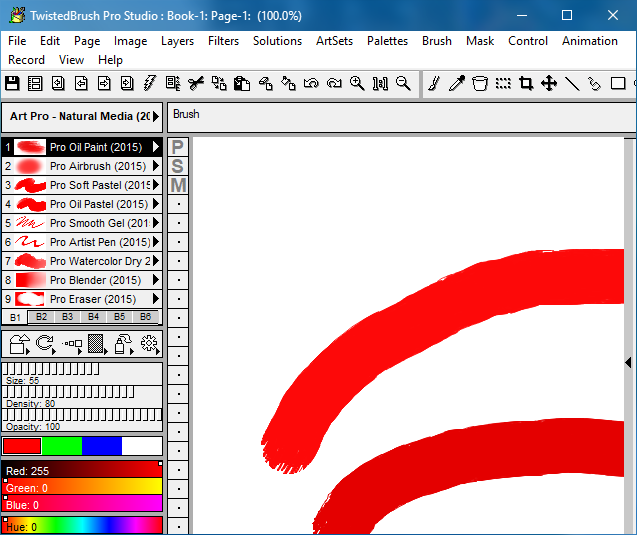Pick the color dropper tool
The image size is (637, 535).
(x=457, y=83)
